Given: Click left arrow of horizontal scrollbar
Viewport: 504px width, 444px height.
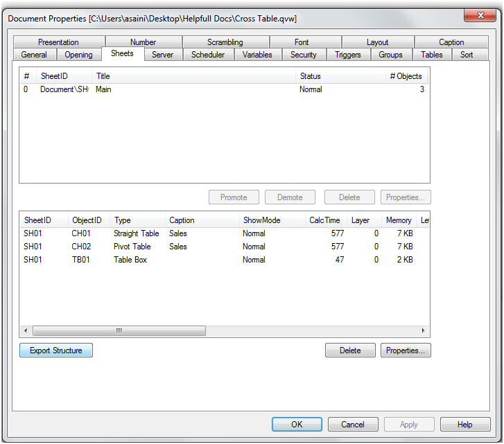Looking at the screenshot, I should click(x=26, y=330).
